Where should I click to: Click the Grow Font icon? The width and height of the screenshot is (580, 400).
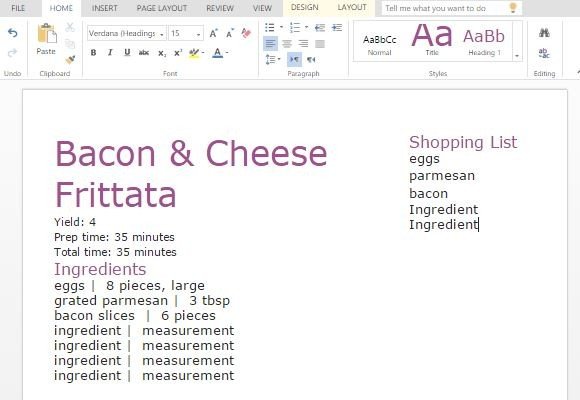[x=213, y=33]
